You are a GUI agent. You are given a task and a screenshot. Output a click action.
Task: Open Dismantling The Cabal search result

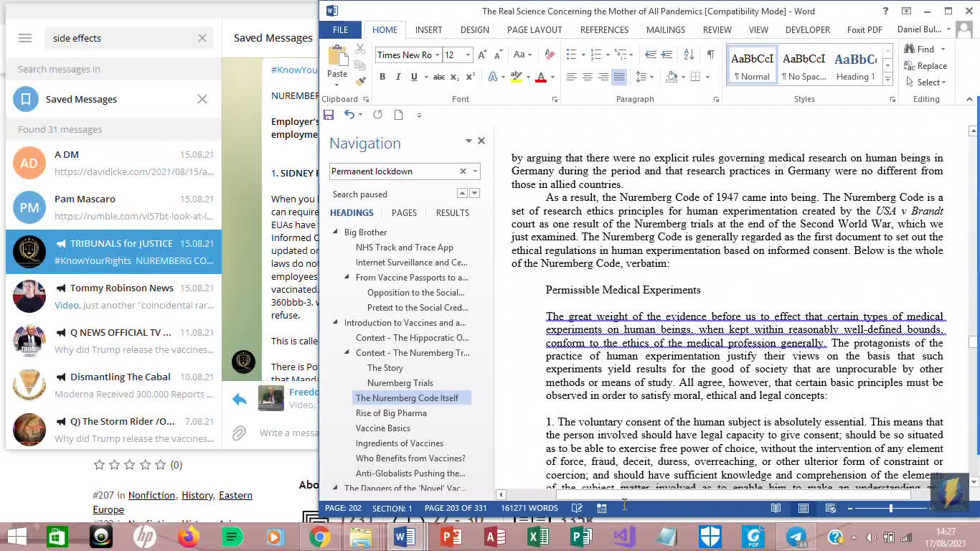pos(113,385)
